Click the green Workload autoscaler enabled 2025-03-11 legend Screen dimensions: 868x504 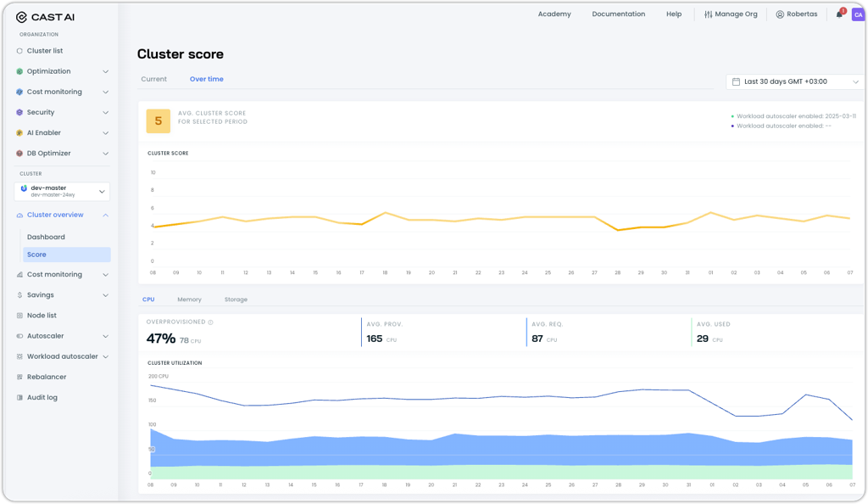point(793,116)
